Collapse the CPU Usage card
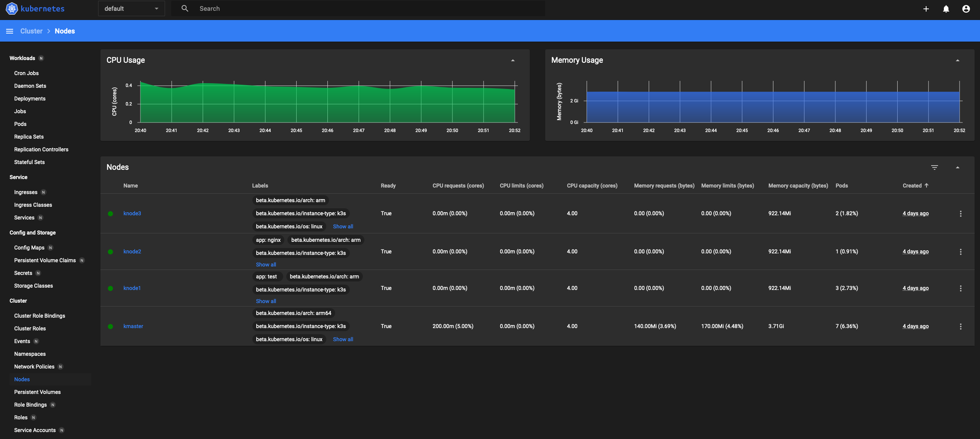The image size is (980, 439). pyautogui.click(x=513, y=60)
